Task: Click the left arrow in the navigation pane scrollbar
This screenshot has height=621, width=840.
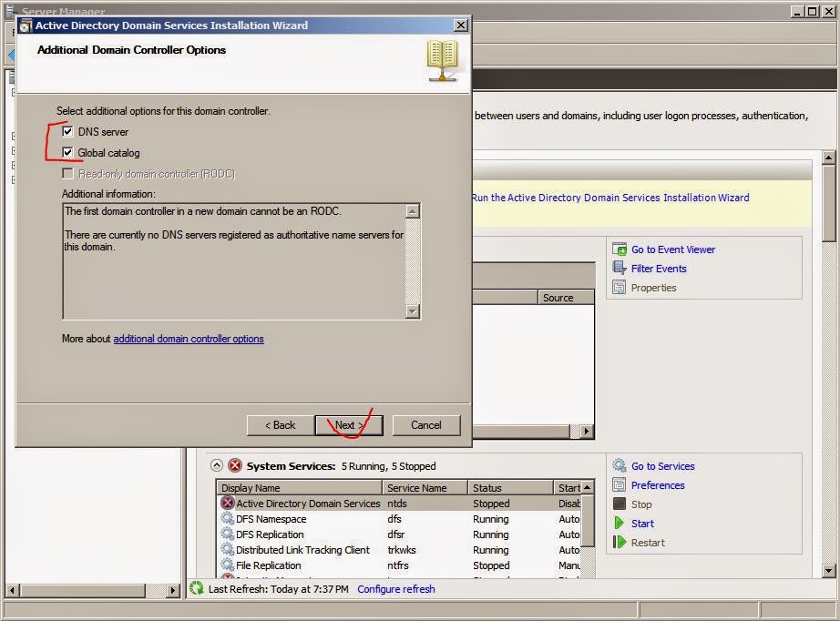Action: [13, 590]
